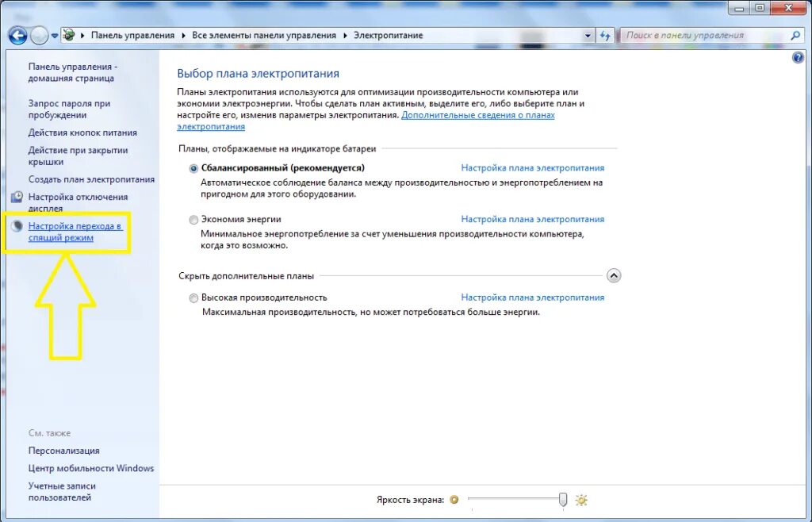Click the Control Panel icon in address bar
812x522 pixels.
(x=69, y=35)
